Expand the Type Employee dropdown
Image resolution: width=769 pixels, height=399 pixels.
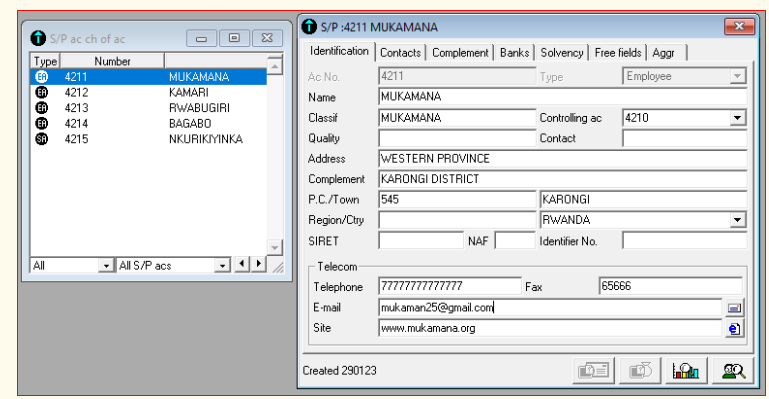point(737,76)
